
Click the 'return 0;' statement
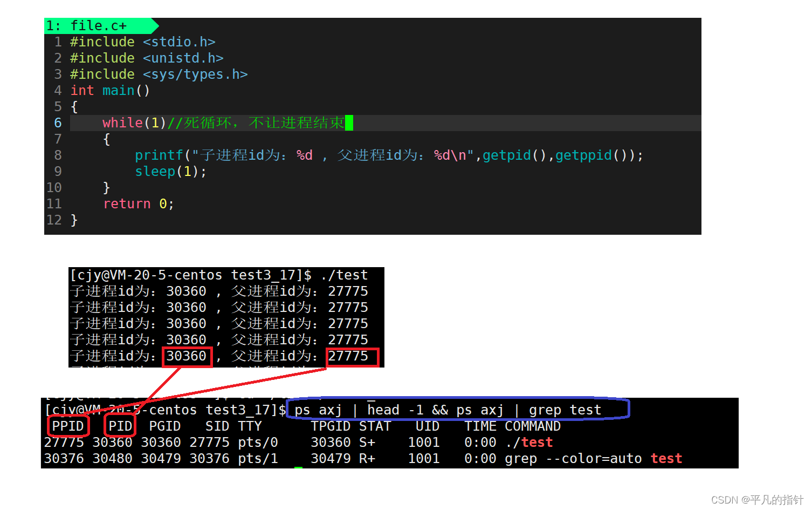point(139,203)
